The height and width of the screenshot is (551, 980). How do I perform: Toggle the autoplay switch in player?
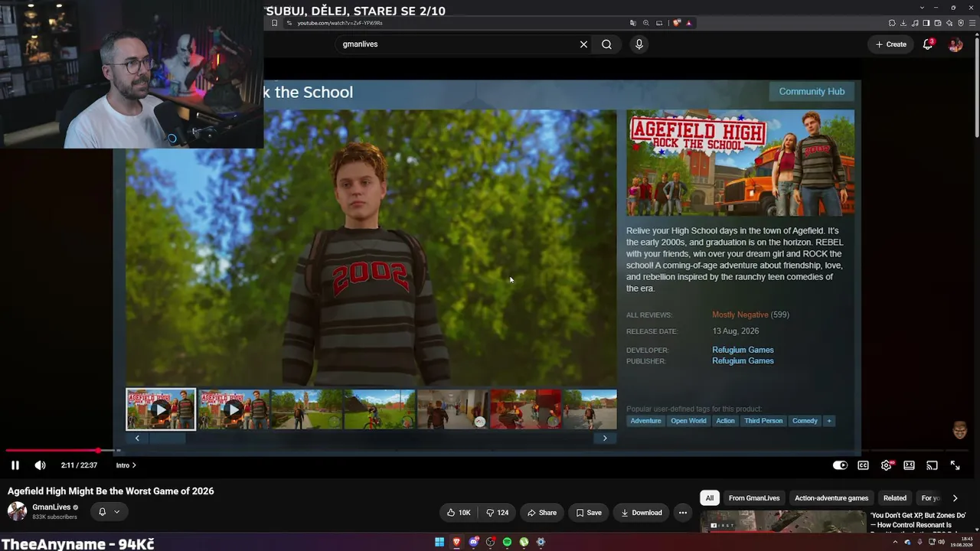(840, 465)
